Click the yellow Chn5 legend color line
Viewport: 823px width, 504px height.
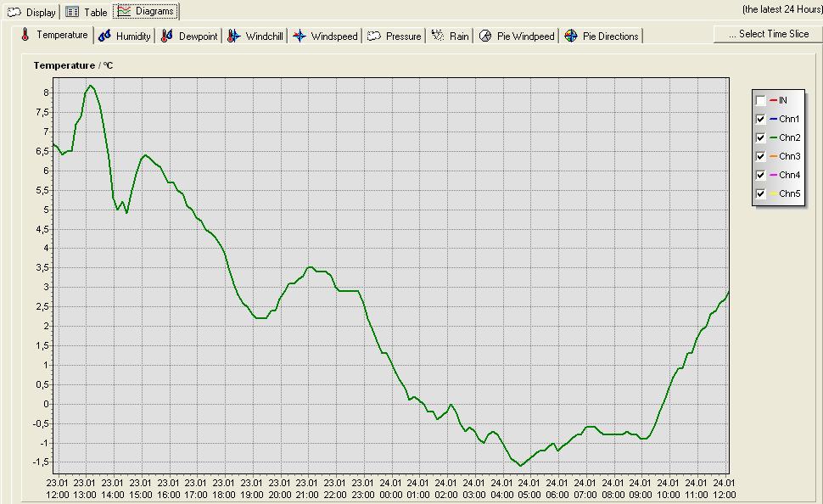pyautogui.click(x=773, y=193)
